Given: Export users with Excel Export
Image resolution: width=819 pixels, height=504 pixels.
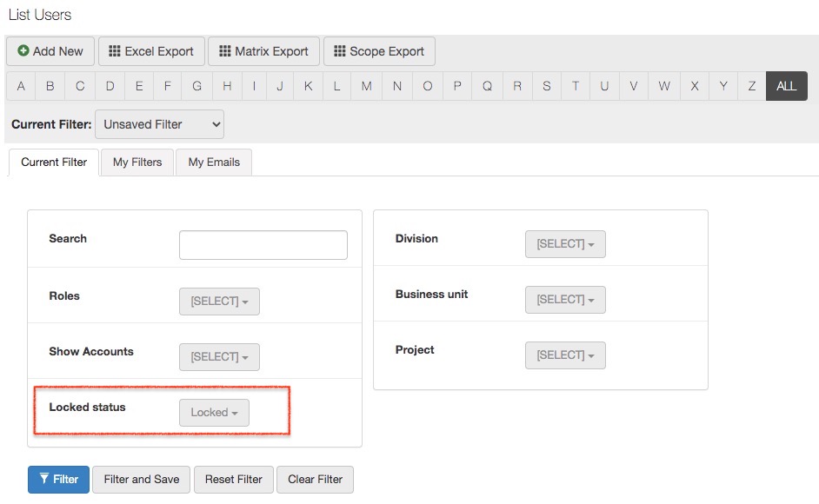Looking at the screenshot, I should pyautogui.click(x=152, y=51).
